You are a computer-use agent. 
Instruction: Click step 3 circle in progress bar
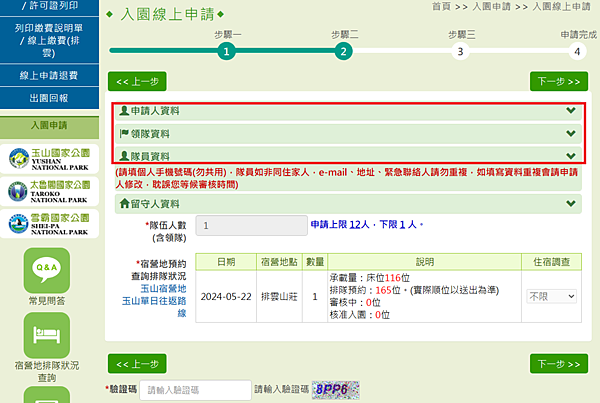[x=460, y=51]
